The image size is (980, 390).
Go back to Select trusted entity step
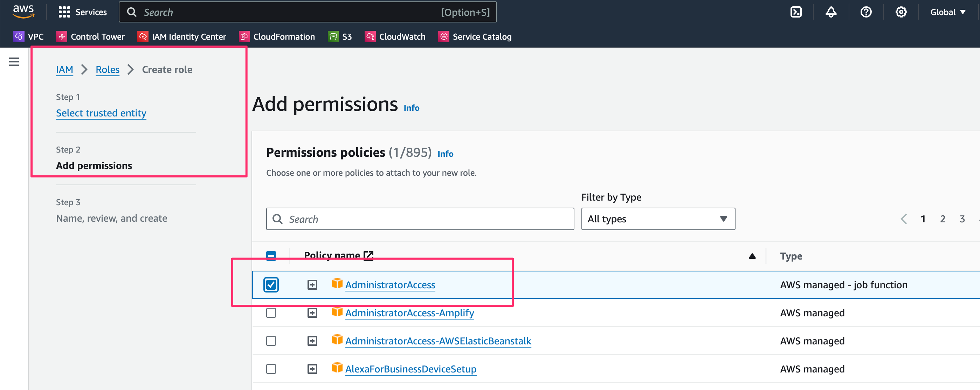click(x=101, y=113)
